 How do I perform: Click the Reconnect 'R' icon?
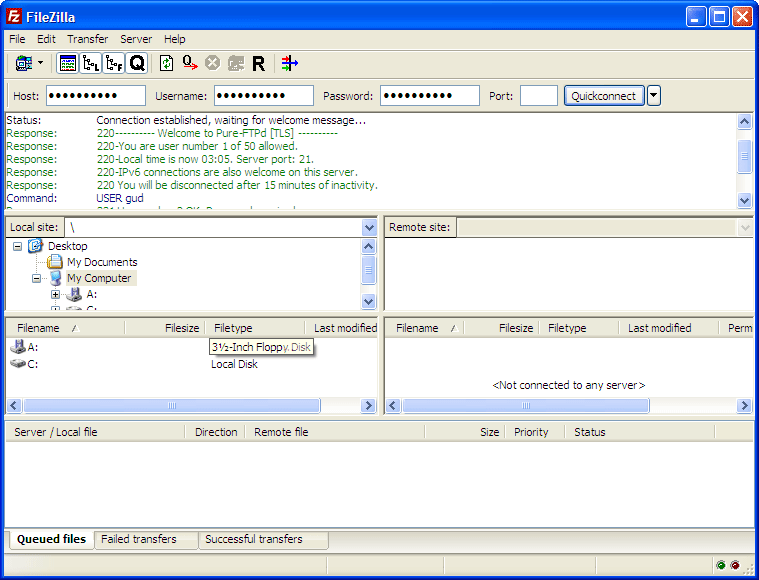[258, 63]
